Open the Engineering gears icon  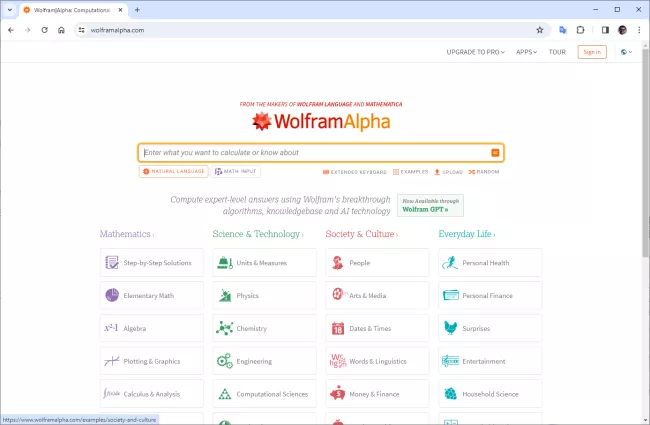225,361
